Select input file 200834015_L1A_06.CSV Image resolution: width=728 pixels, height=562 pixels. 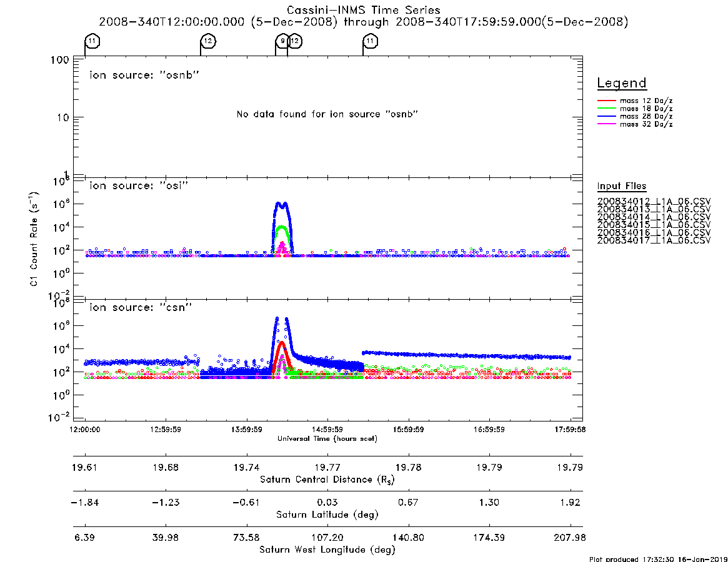point(654,225)
